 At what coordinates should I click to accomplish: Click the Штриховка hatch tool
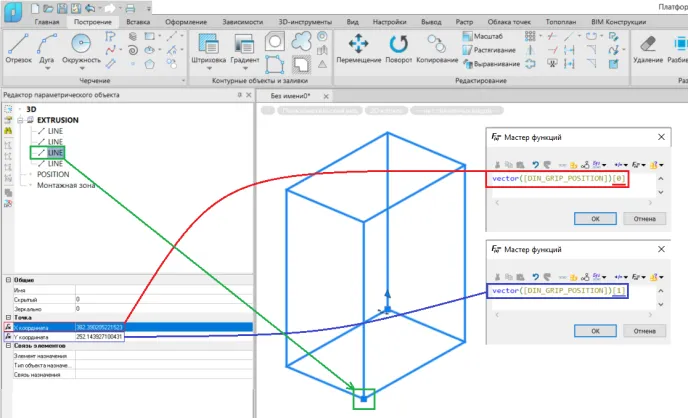(x=208, y=46)
